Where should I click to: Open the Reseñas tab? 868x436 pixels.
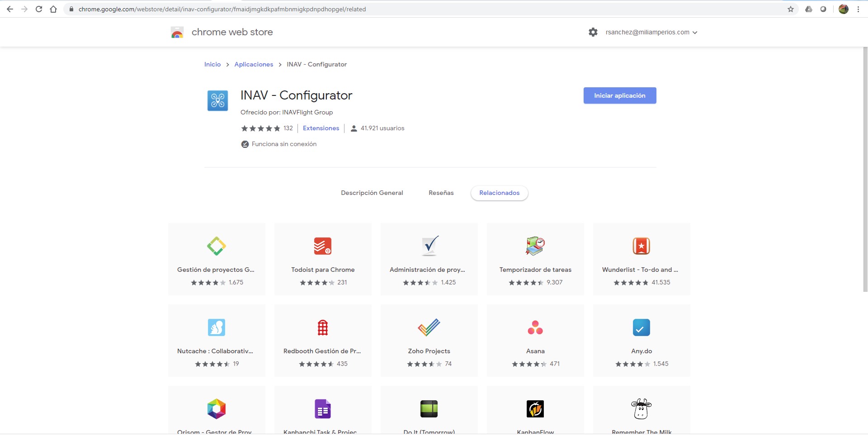click(441, 193)
